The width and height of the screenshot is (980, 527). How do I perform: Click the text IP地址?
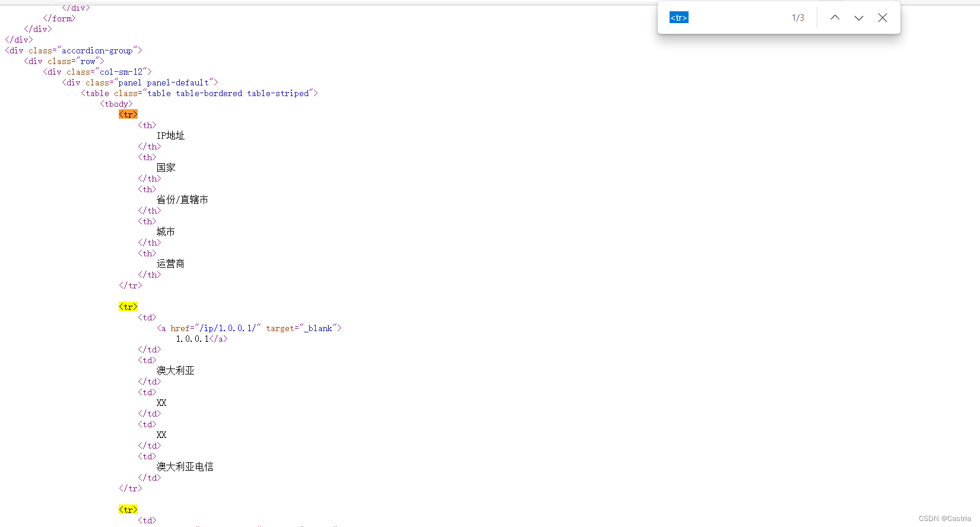click(x=170, y=136)
